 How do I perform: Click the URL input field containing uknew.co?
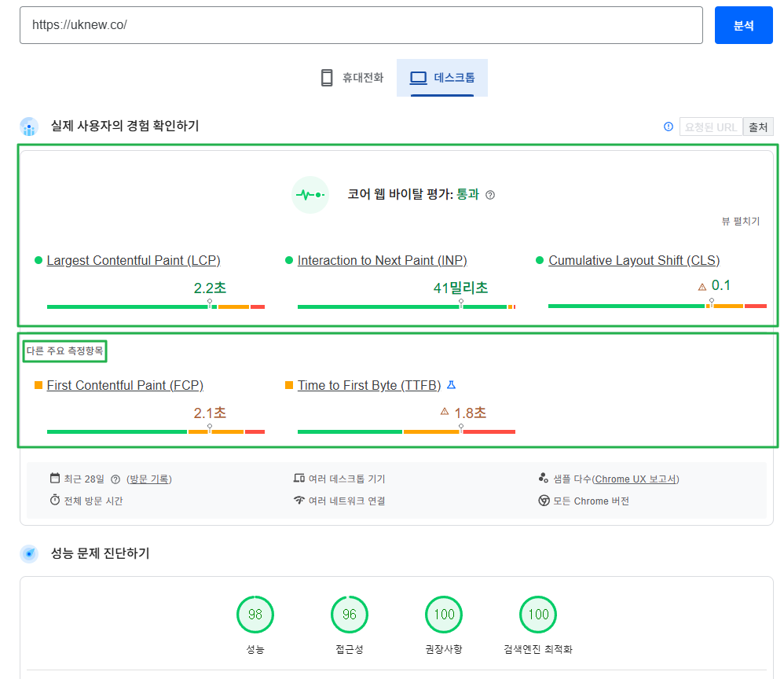pyautogui.click(x=361, y=25)
